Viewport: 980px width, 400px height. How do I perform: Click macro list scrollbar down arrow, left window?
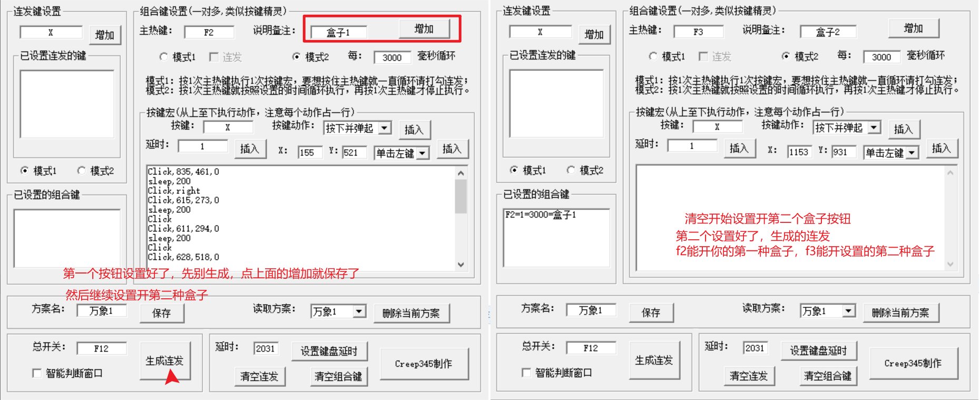tap(461, 265)
